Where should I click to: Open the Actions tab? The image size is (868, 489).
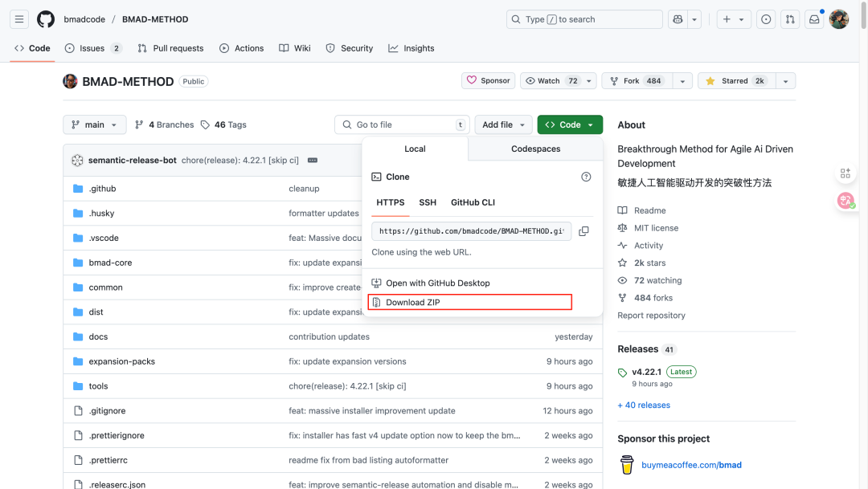(x=241, y=48)
